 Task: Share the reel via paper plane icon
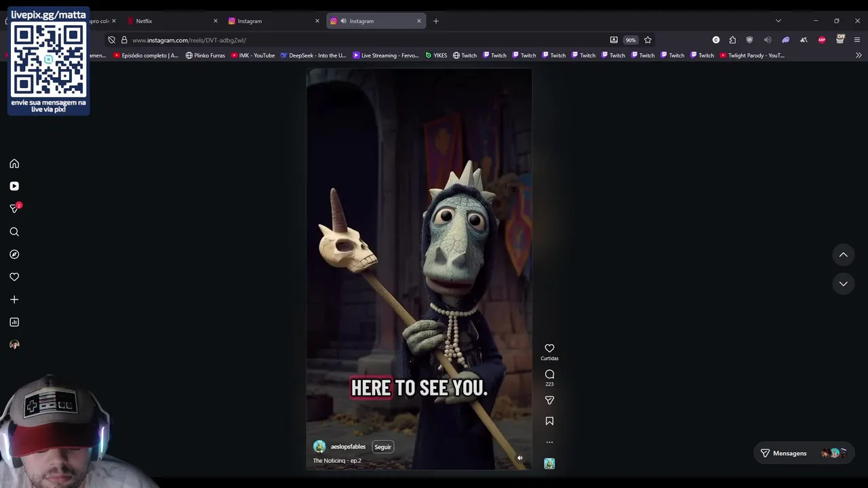[549, 400]
